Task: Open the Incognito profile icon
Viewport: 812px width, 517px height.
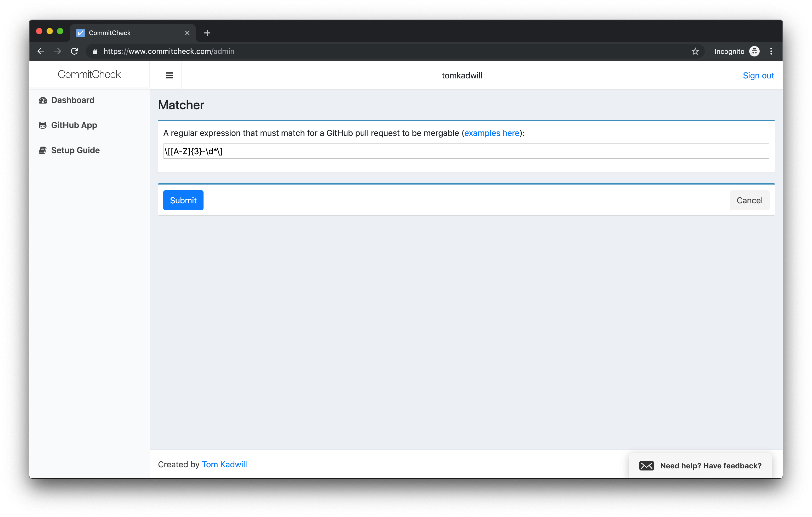Action: click(754, 51)
